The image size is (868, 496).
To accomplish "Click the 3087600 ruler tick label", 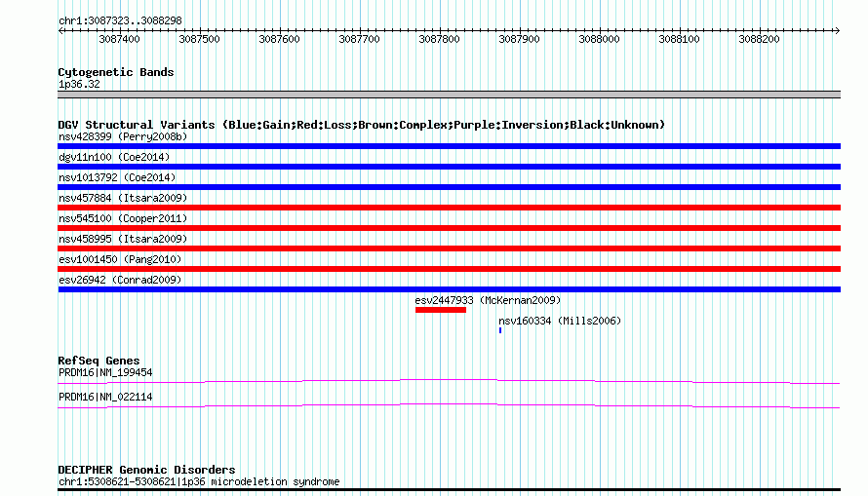I will pos(279,39).
